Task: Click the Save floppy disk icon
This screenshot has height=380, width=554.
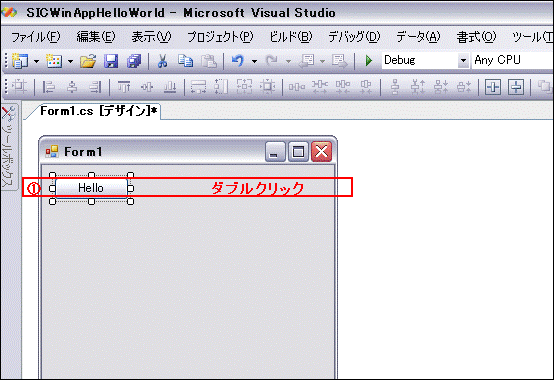Action: coord(111,61)
